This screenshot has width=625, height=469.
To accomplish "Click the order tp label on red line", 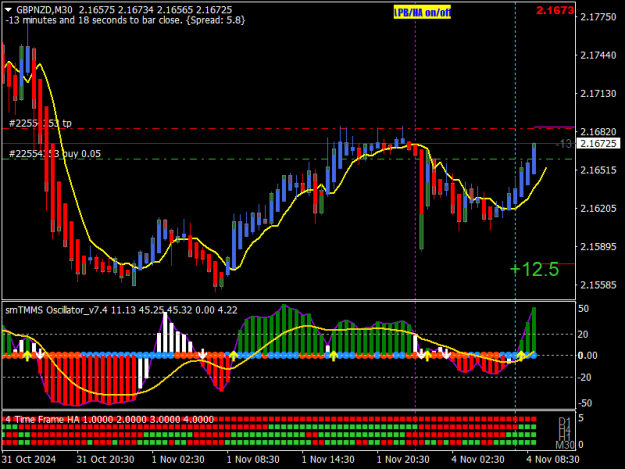I will pos(40,124).
